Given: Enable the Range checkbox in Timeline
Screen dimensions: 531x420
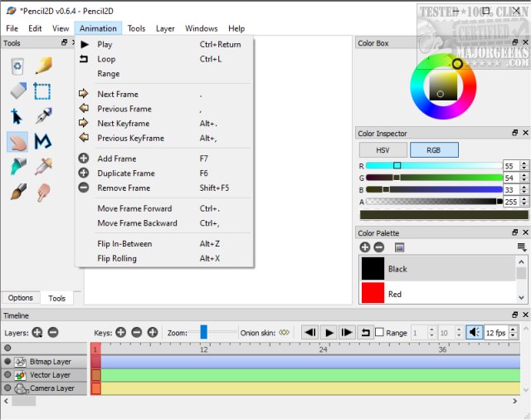Looking at the screenshot, I should pyautogui.click(x=380, y=332).
